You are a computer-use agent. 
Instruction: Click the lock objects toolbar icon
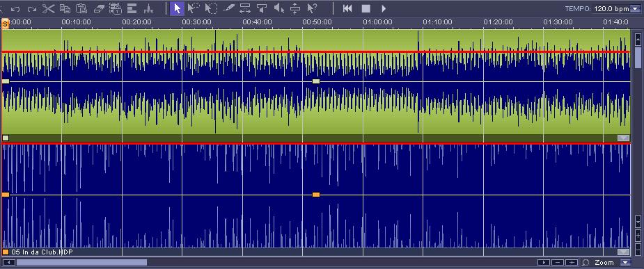pyautogui.click(x=116, y=8)
